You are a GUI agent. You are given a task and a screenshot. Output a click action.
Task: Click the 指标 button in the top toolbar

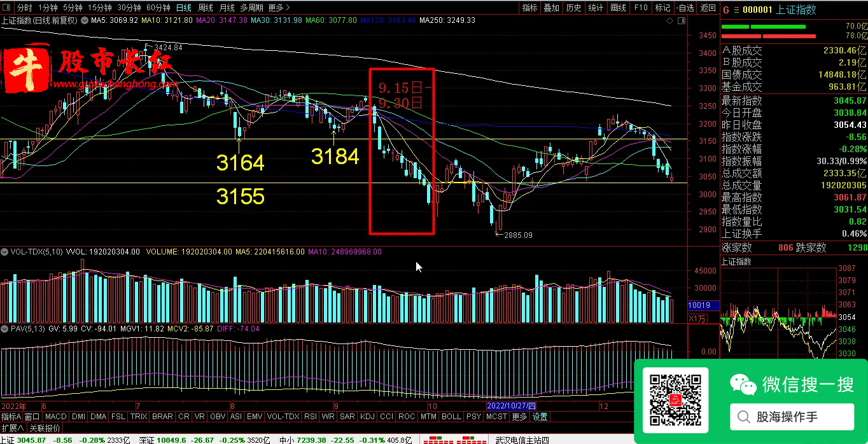529,8
